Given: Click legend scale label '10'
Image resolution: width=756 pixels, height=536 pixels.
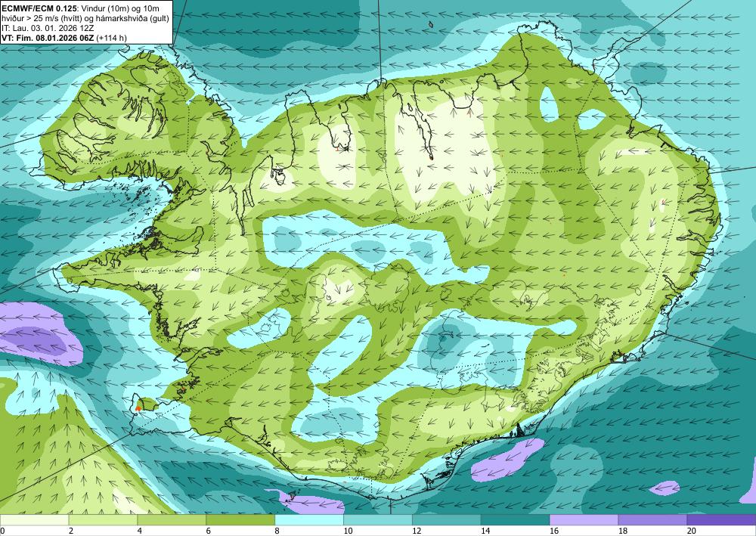Looking at the screenshot, I should 348,531.
